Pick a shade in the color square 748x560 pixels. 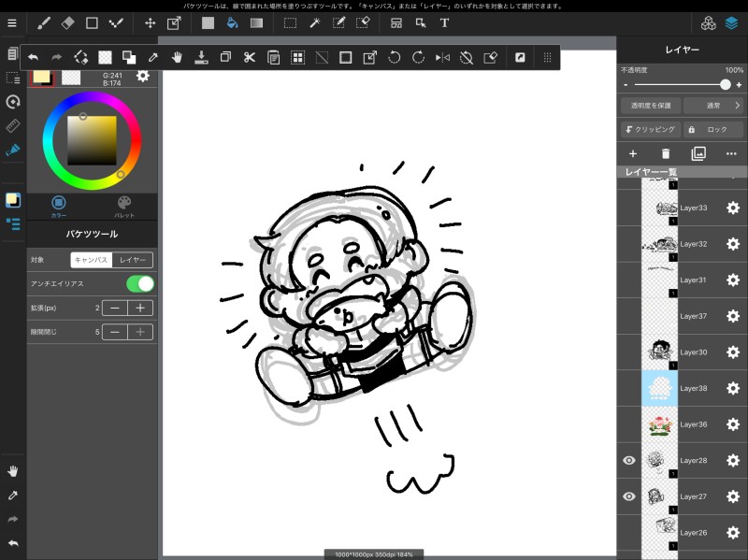pyautogui.click(x=92, y=140)
